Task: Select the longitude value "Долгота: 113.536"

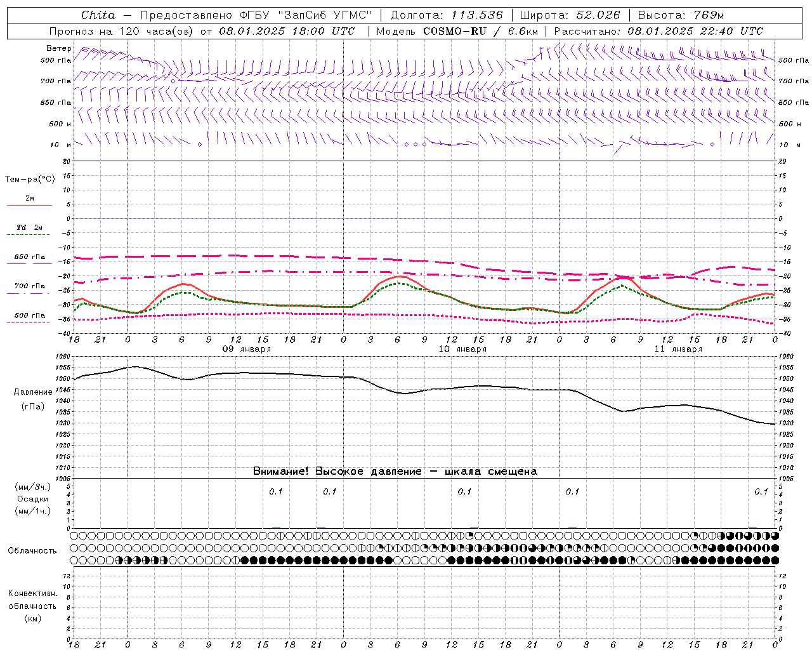Action: point(447,15)
